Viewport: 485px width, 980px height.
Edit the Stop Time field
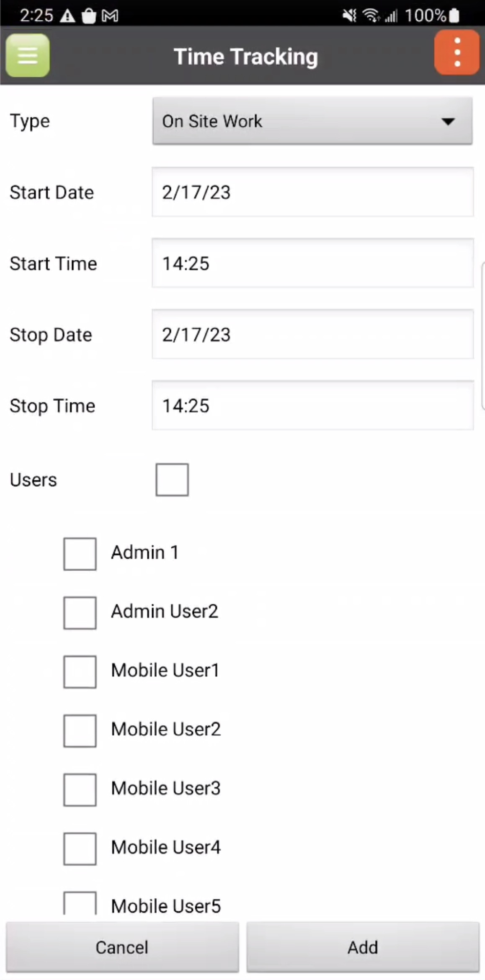click(x=312, y=405)
